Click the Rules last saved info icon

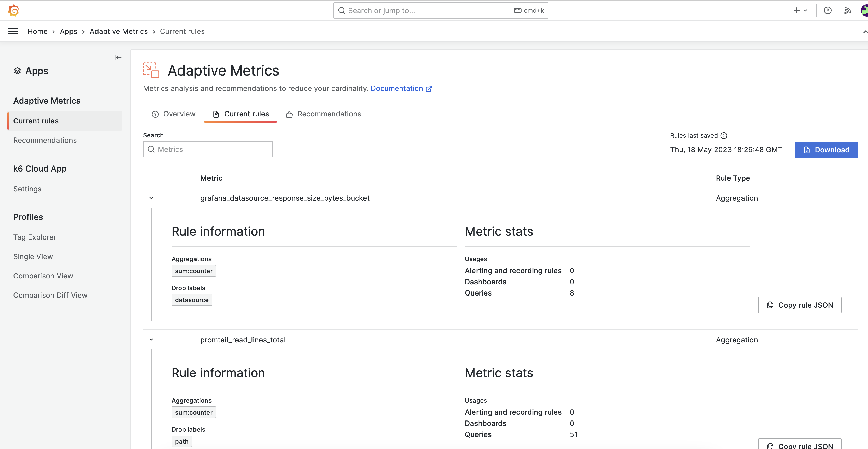(x=724, y=136)
